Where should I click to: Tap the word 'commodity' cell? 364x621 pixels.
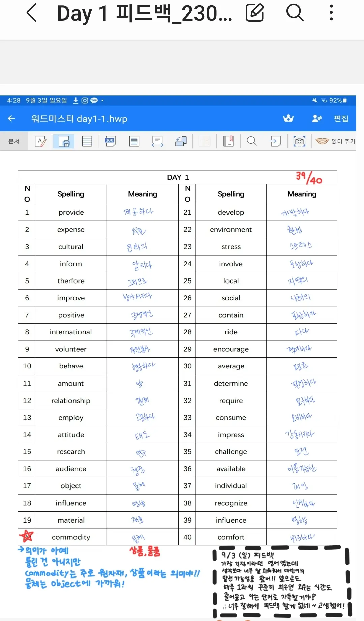[71, 537]
